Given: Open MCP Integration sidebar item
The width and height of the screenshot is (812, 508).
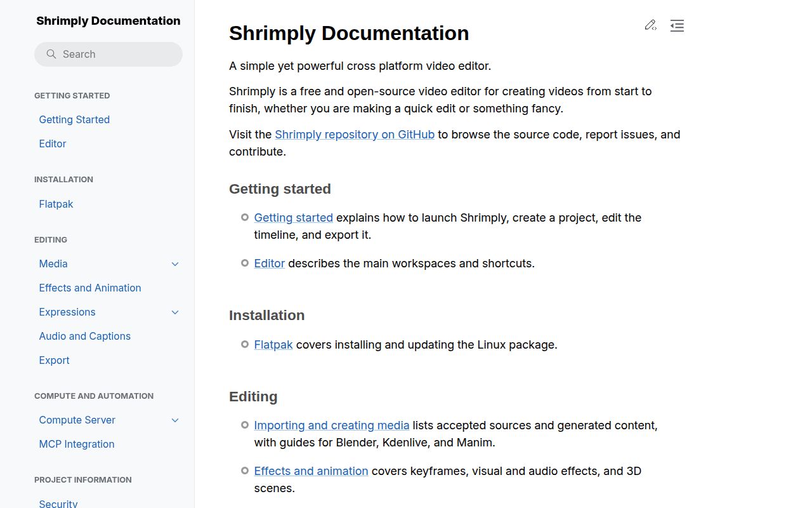Looking at the screenshot, I should 77,444.
